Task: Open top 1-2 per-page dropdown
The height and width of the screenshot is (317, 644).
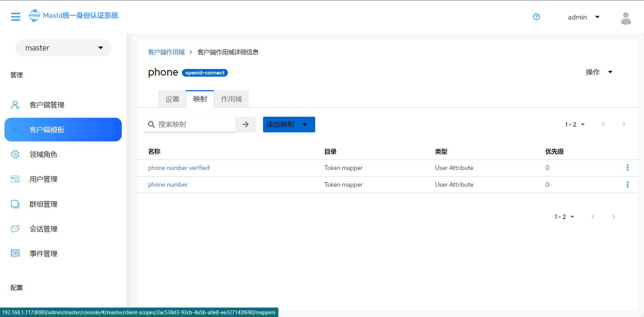Action: (575, 124)
